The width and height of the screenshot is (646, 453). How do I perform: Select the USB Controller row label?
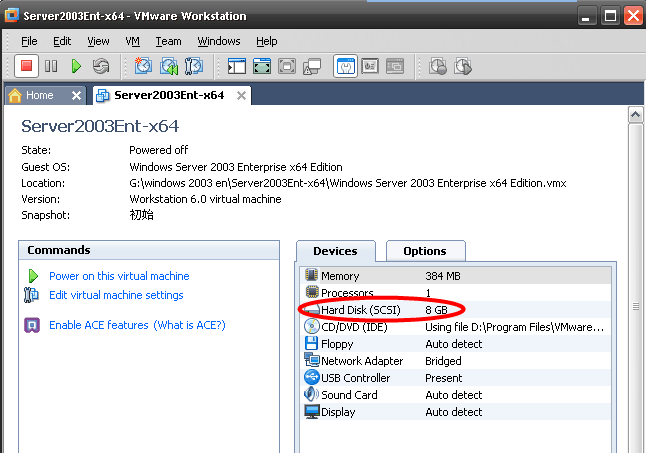355,378
